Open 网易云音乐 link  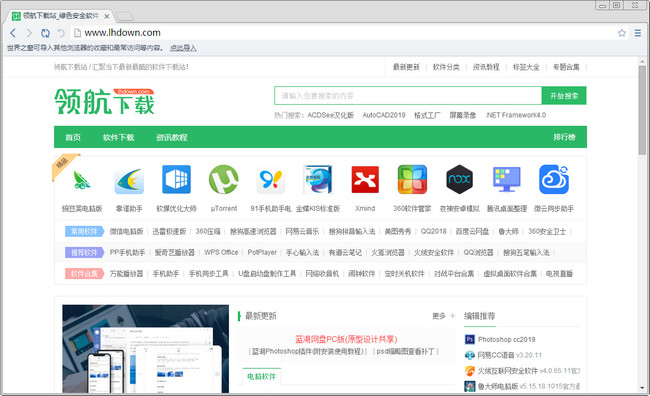point(302,231)
